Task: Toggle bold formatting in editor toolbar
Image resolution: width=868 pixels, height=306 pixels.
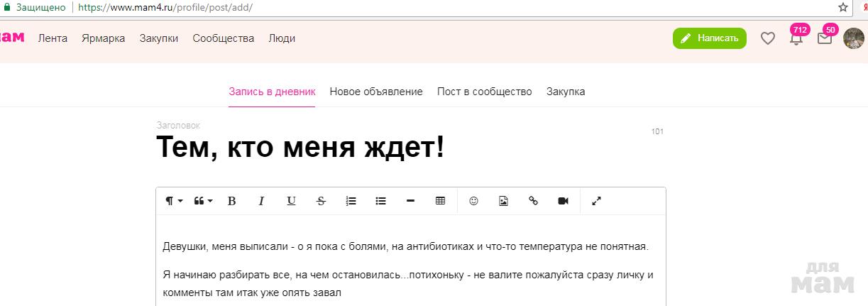Action: [231, 201]
